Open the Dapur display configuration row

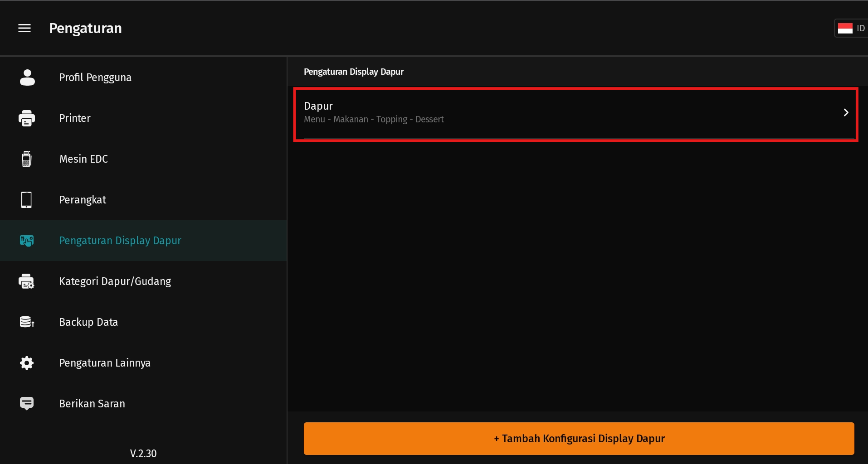pos(544,113)
